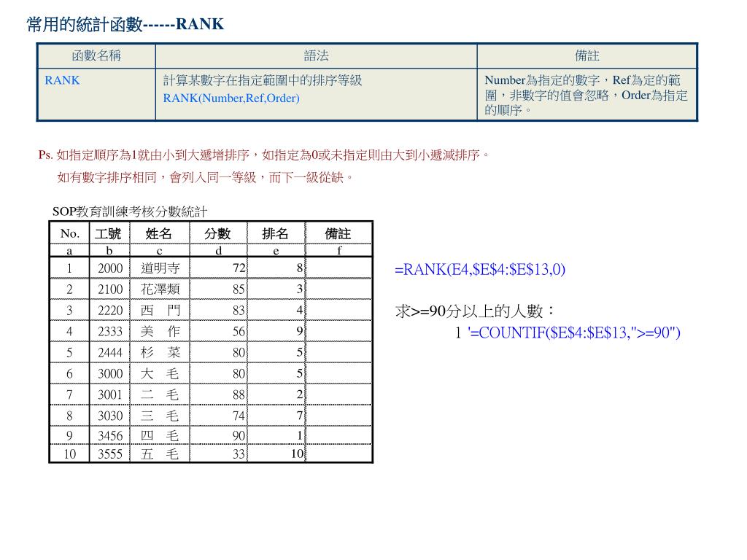Select the name 五 毛
747x560 pixels.
(x=160, y=454)
